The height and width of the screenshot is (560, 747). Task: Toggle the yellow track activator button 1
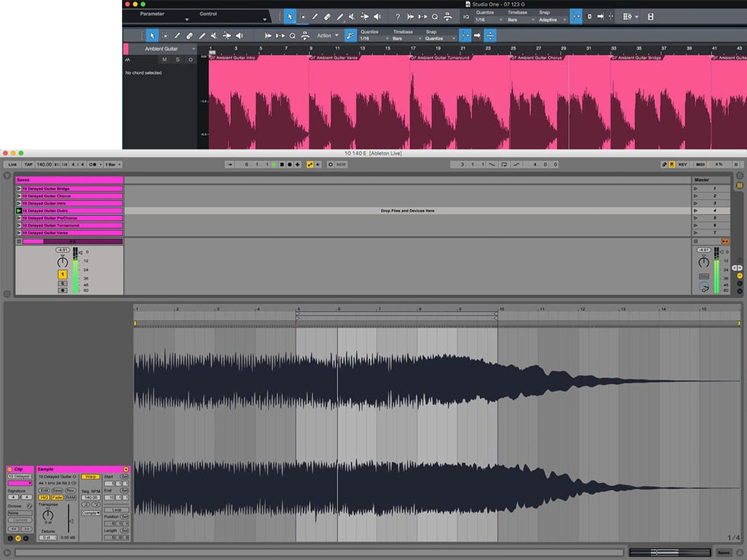pyautogui.click(x=63, y=274)
